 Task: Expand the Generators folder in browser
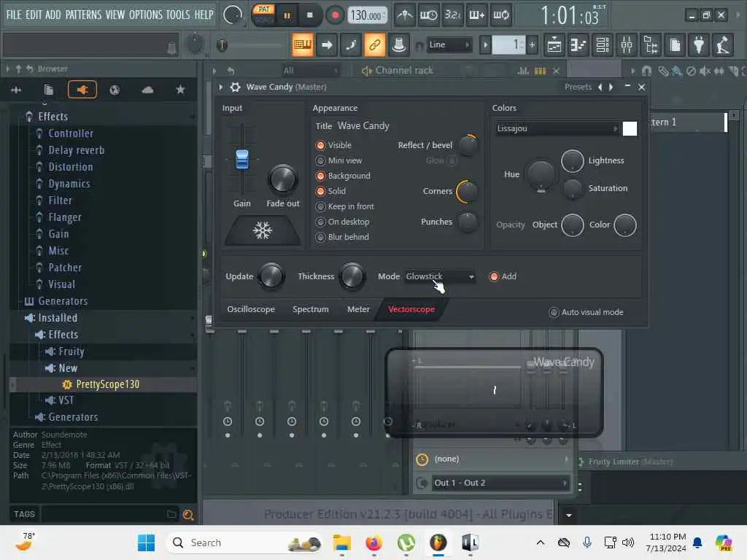pos(57,301)
